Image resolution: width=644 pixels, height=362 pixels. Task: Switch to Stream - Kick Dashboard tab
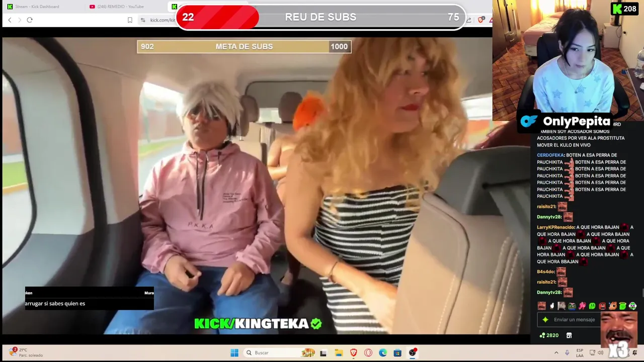(38, 7)
